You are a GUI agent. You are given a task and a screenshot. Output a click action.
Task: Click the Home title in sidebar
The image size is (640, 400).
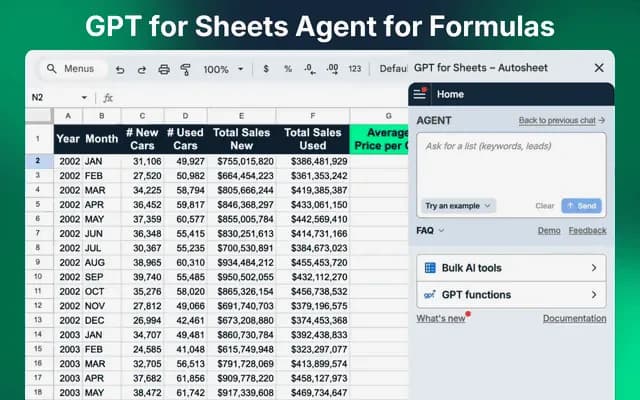(x=450, y=94)
